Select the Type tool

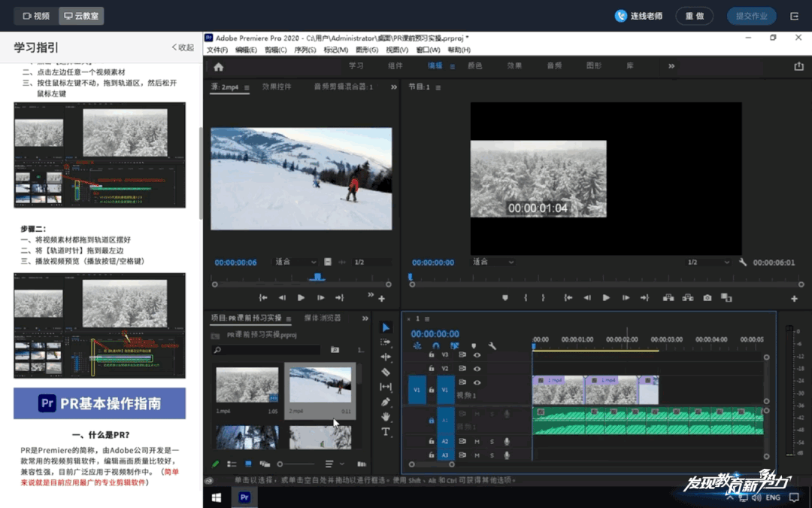pos(386,432)
